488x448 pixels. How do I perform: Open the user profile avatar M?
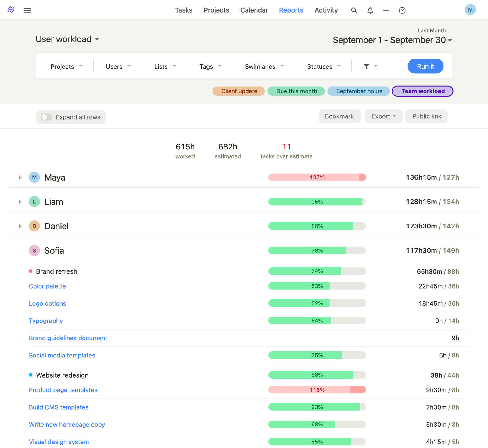point(470,10)
